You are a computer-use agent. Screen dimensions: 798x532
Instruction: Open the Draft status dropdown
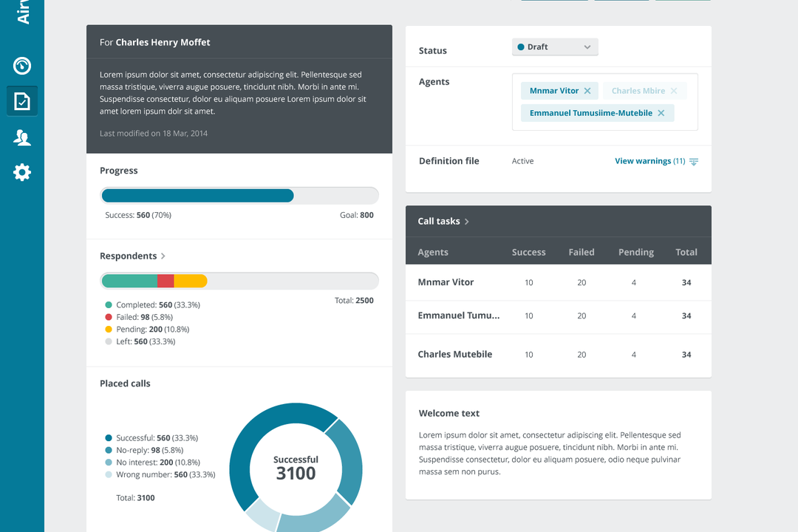(x=555, y=47)
